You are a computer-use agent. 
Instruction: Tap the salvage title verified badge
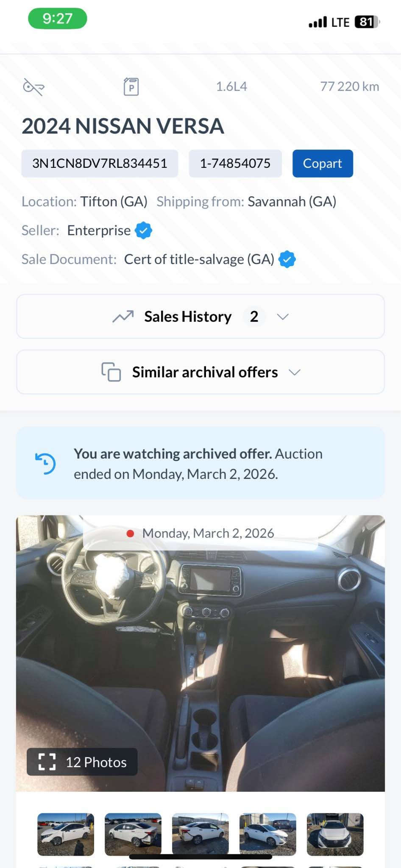click(287, 259)
